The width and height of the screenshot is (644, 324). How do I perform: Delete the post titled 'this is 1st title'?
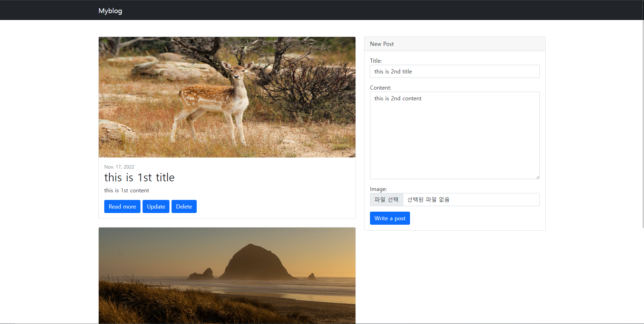pyautogui.click(x=184, y=206)
